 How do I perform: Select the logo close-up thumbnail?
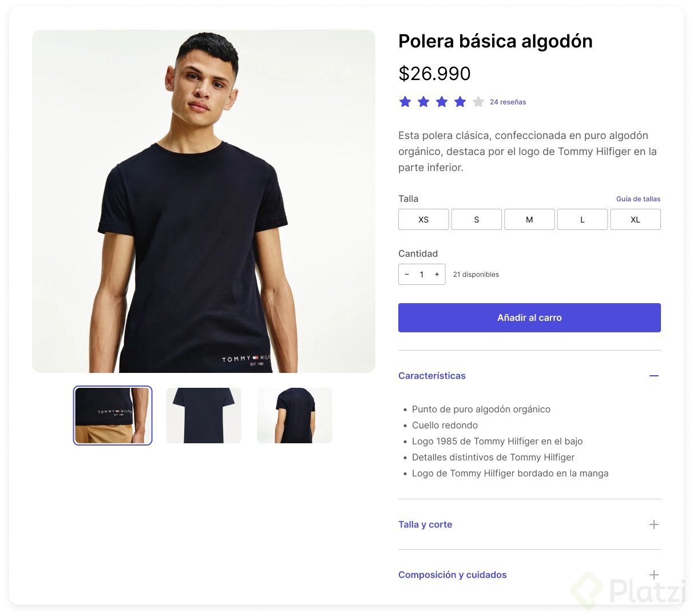click(113, 415)
